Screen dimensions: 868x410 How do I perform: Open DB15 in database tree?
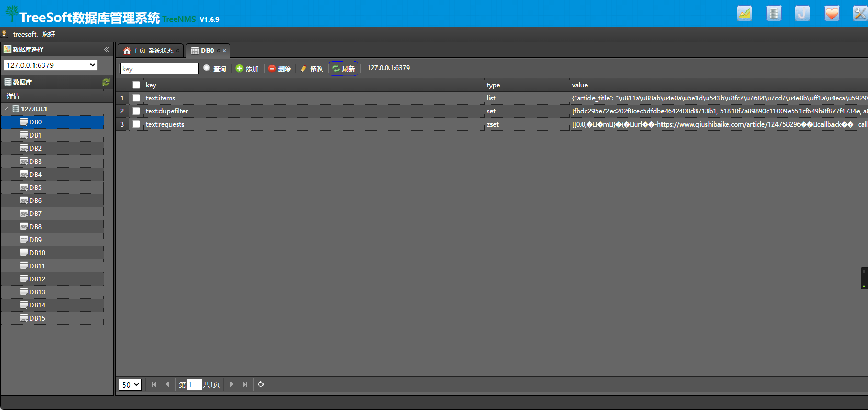pos(52,318)
